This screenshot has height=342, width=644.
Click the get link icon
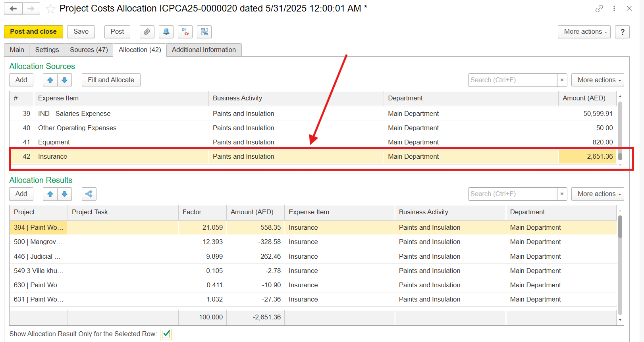click(x=599, y=8)
